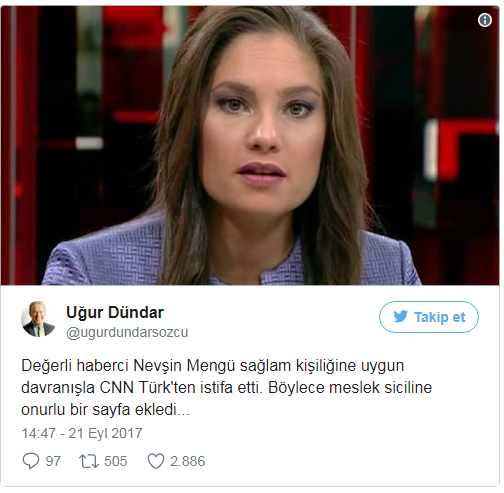Open the 14:47 - 21 Eyl 2017 timestamp
Image resolution: width=504 pixels, height=493 pixels.
(x=82, y=433)
